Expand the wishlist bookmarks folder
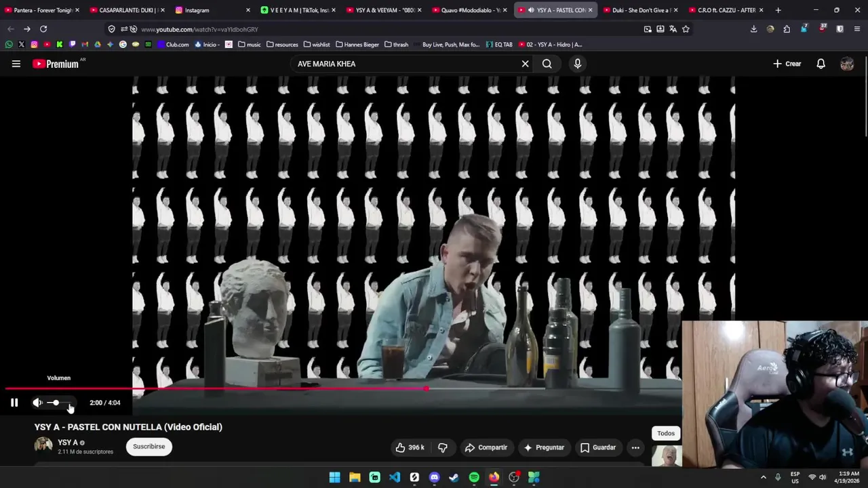 (317, 45)
